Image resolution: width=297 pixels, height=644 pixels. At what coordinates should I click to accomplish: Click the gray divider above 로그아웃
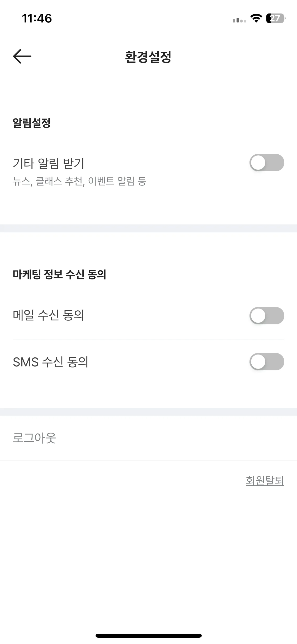coord(148,411)
